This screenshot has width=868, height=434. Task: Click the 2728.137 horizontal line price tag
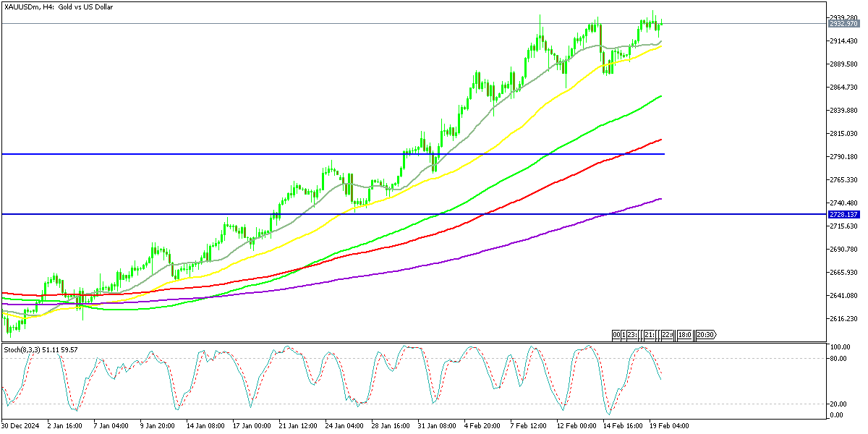point(846,214)
